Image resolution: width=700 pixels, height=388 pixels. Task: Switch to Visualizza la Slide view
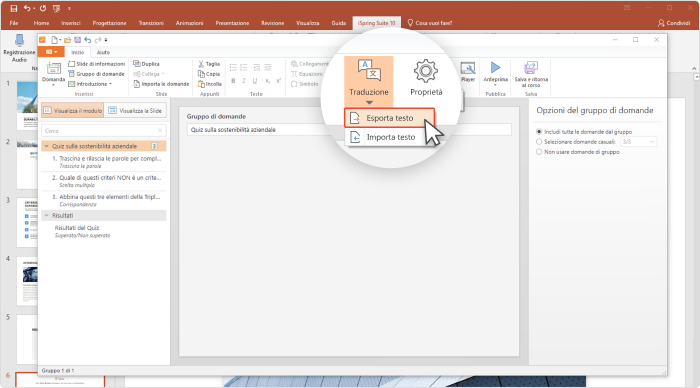(x=135, y=110)
